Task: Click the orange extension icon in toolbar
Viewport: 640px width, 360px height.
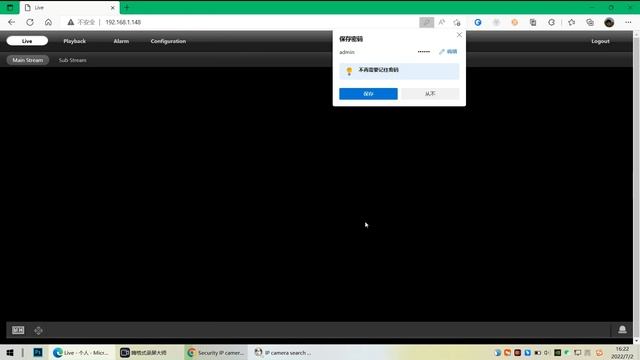Action: tap(514, 22)
